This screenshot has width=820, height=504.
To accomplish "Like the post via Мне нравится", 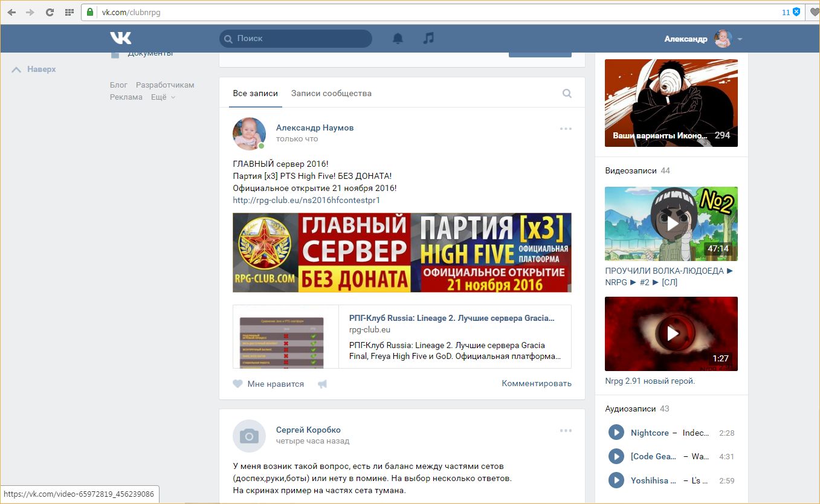I will click(268, 384).
